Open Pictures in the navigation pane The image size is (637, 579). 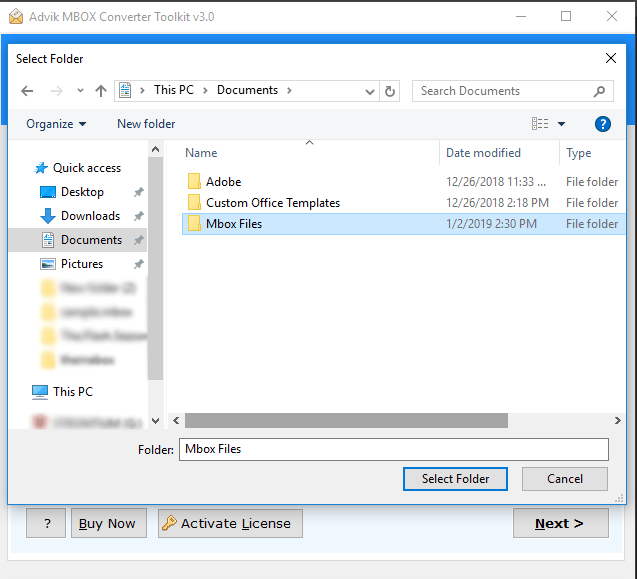[x=72, y=264]
